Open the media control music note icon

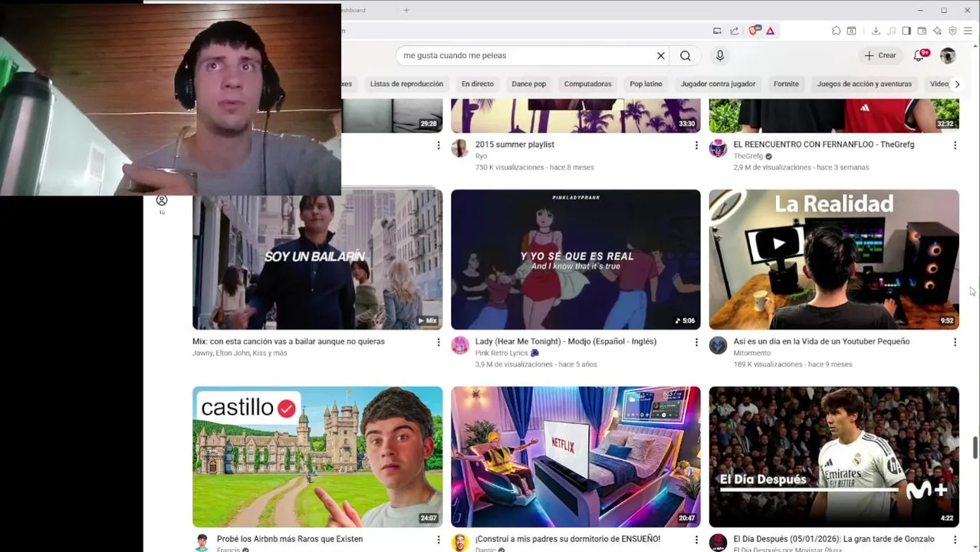891,31
